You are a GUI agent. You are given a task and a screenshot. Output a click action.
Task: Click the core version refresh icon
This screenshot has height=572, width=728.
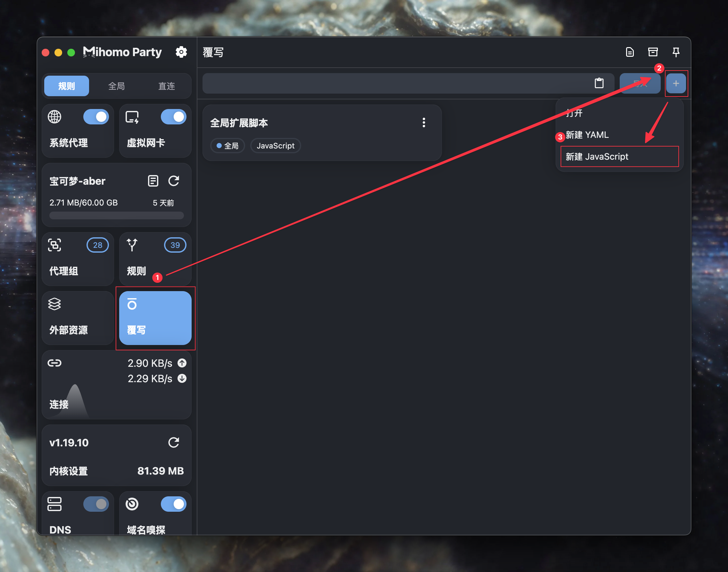tap(173, 442)
